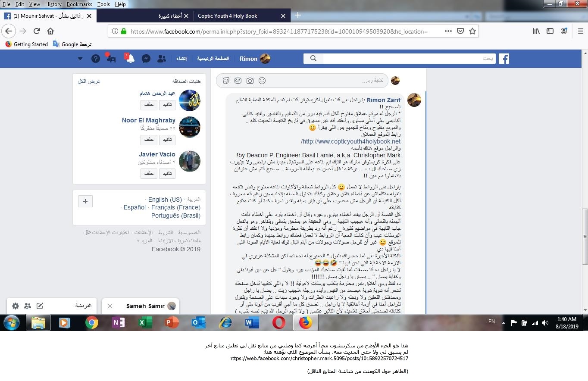Insert a GIF in the reply box
Image resolution: width=588 pixels, height=381 pixels.
[238, 81]
